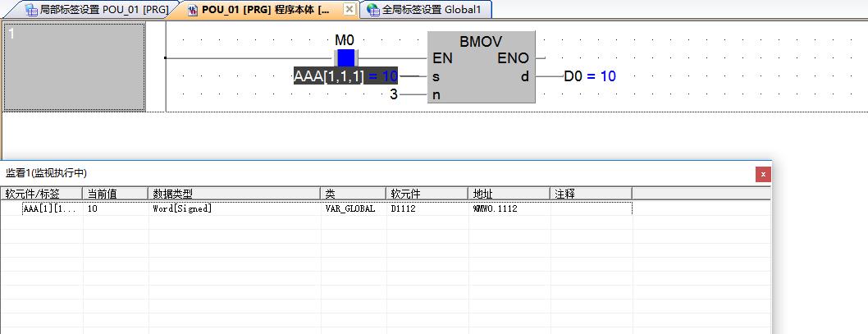Click the D0 destination operand
This screenshot has height=334, width=868.
pyautogui.click(x=573, y=76)
